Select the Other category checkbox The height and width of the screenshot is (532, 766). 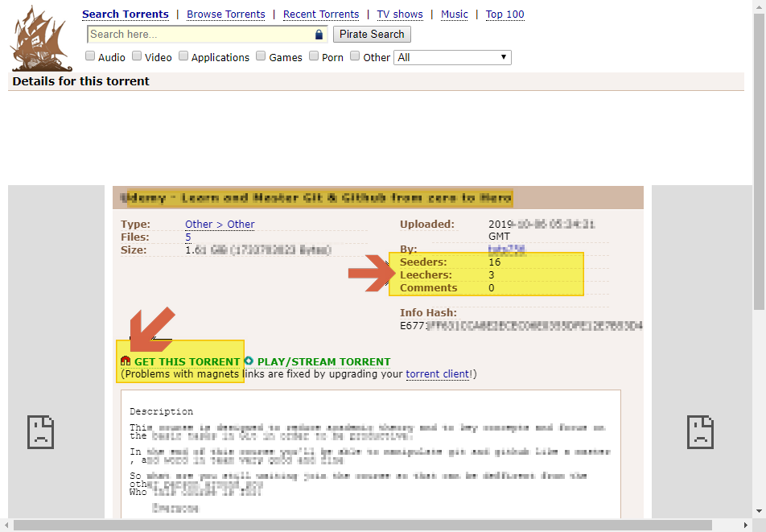coord(355,56)
